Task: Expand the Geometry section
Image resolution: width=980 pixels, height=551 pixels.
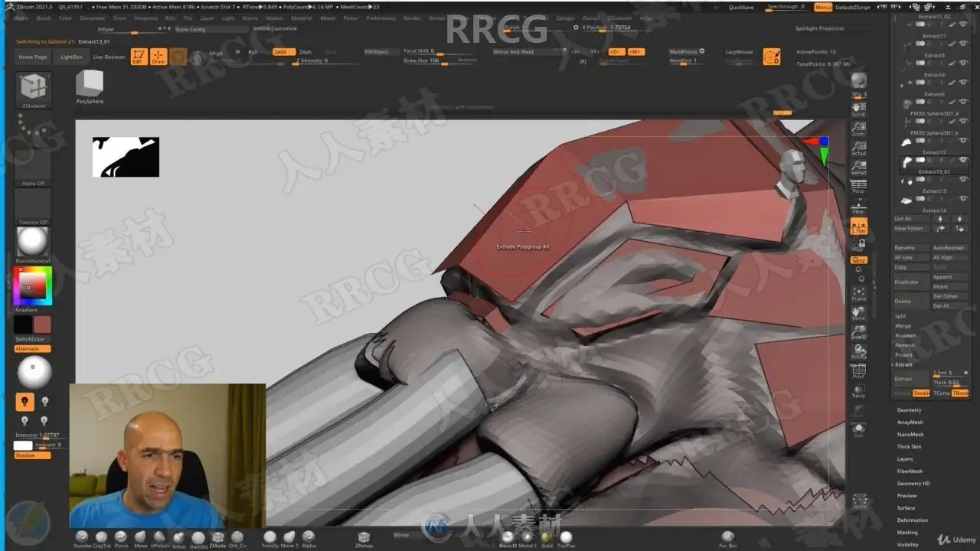Action: pos(909,410)
